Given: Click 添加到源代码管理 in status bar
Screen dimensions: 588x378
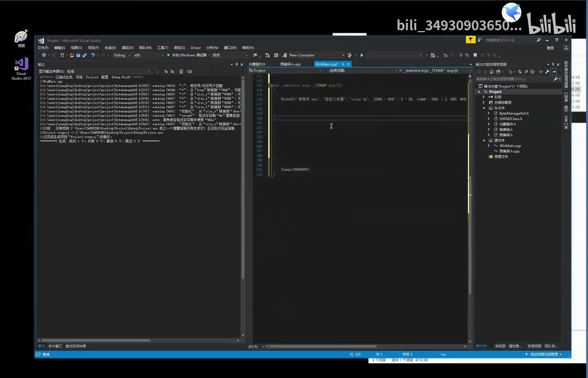Looking at the screenshot, I should tap(544, 354).
